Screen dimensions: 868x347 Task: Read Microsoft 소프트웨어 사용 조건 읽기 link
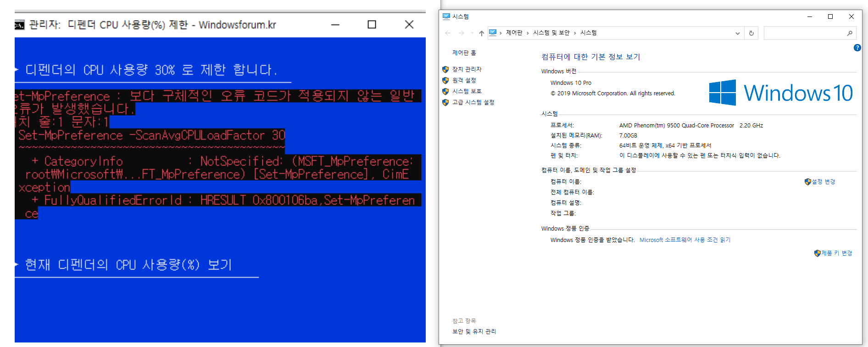685,240
